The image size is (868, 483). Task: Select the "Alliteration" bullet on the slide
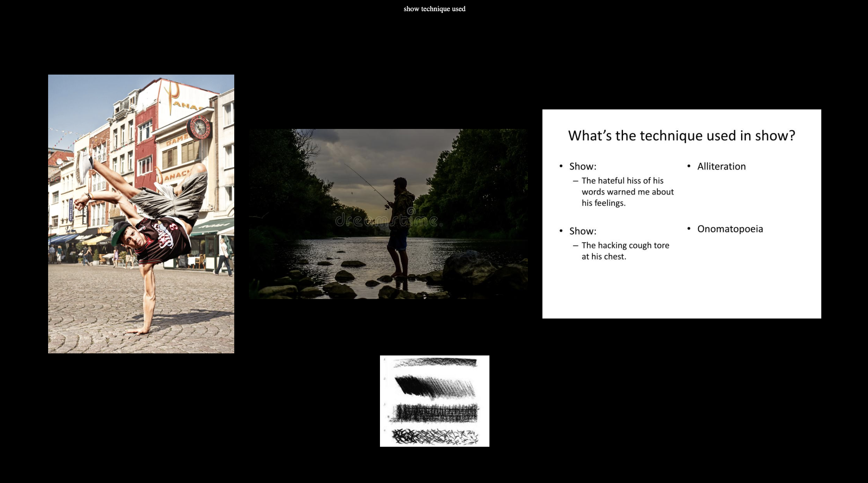tap(721, 166)
